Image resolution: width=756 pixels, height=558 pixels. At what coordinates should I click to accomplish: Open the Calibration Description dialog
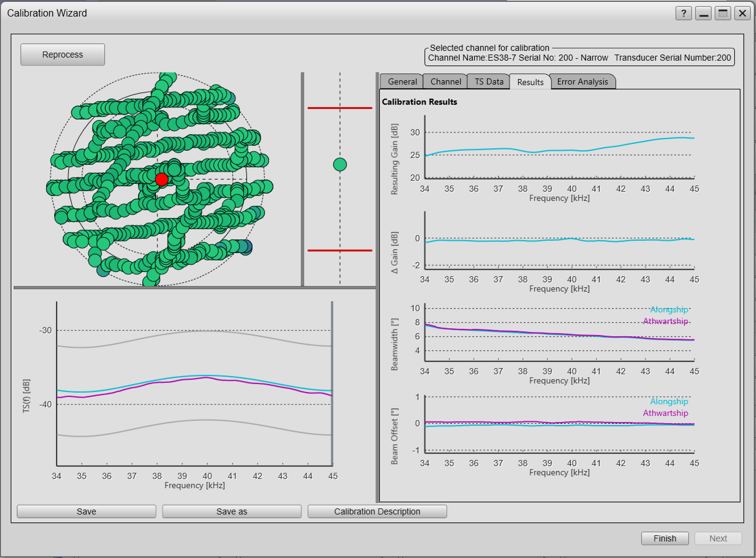[377, 511]
